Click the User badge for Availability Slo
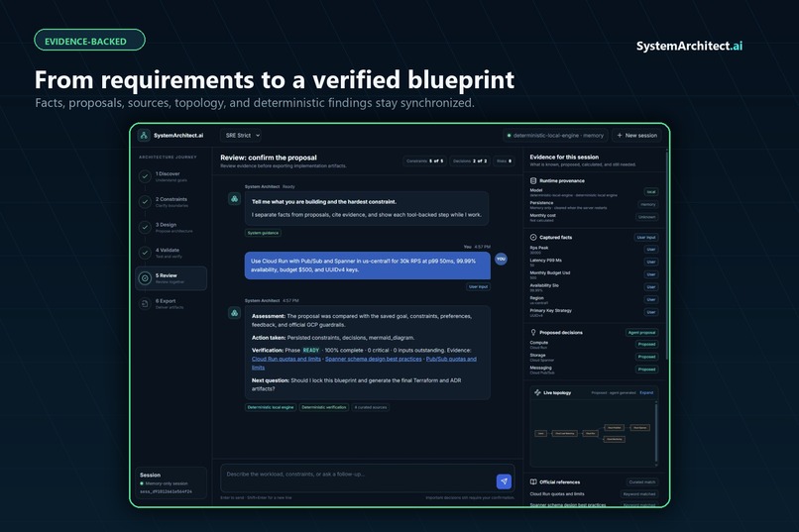 coord(650,287)
